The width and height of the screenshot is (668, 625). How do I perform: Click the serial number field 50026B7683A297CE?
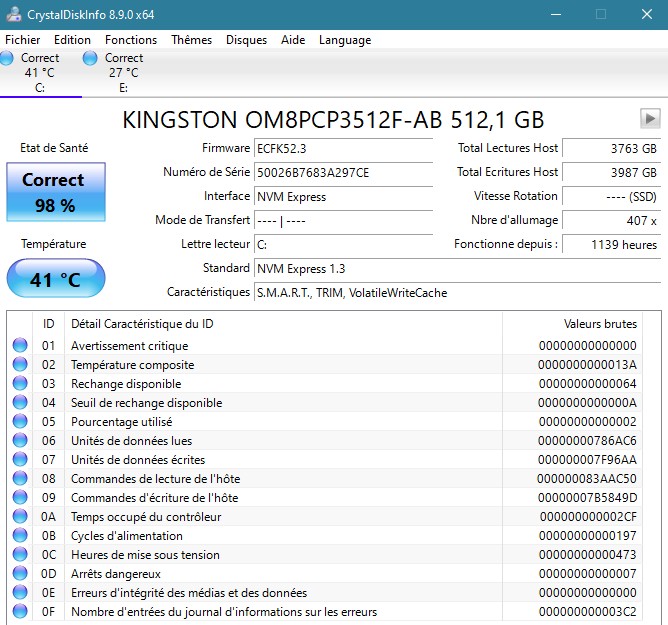point(343,173)
